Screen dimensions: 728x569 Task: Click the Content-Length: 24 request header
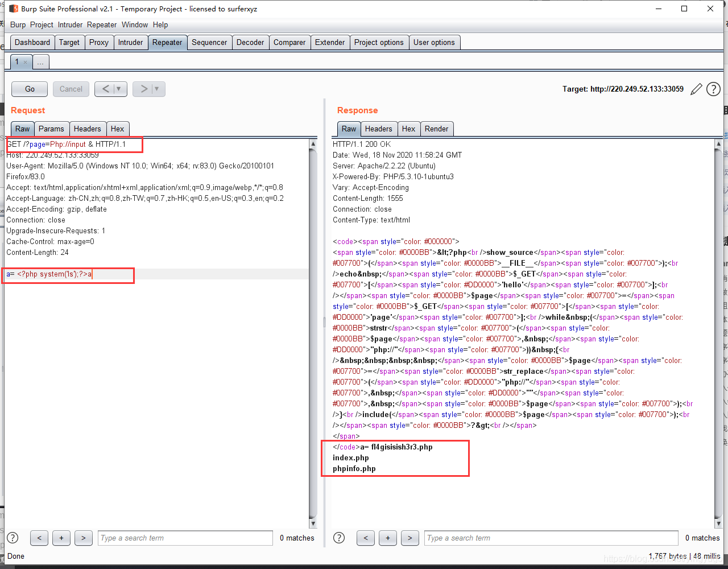[38, 253]
